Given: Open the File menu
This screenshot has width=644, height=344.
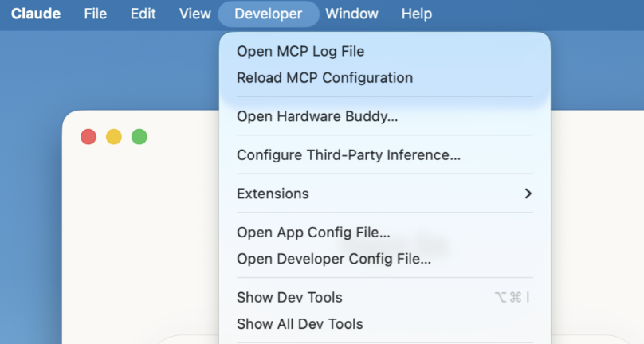Looking at the screenshot, I should click(96, 14).
